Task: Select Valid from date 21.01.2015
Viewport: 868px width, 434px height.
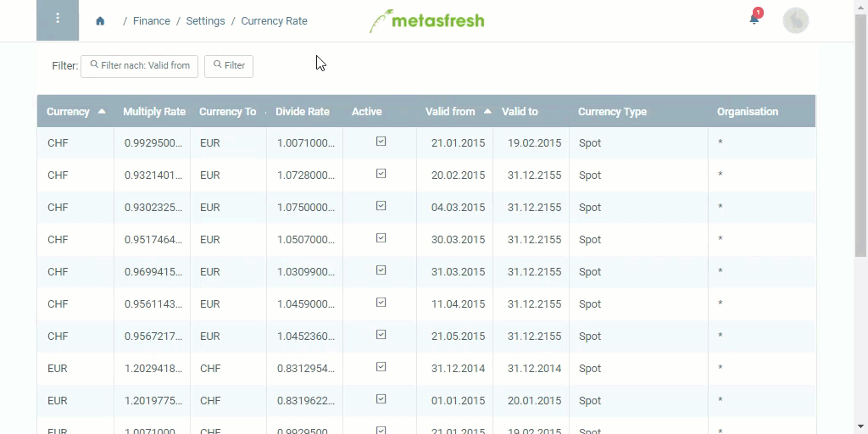Action: point(458,142)
